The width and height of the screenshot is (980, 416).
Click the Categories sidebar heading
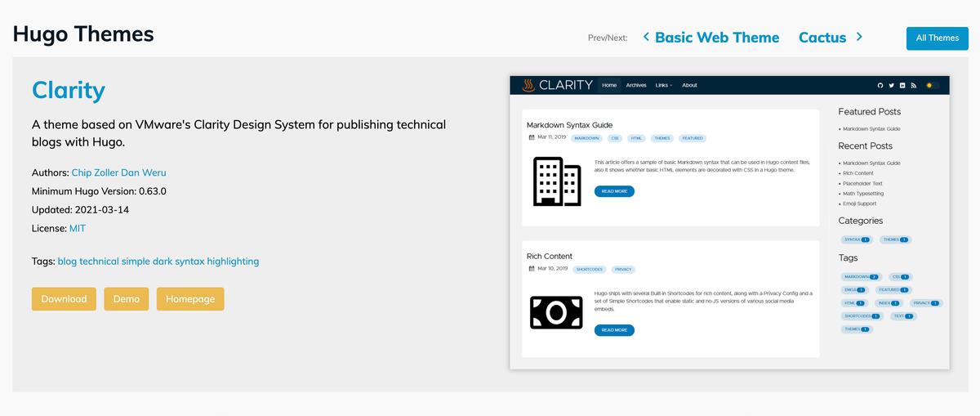click(861, 221)
